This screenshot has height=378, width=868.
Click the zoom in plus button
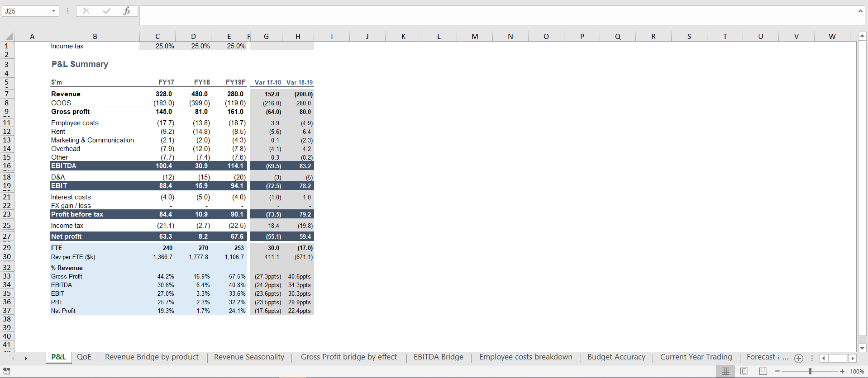pos(842,371)
